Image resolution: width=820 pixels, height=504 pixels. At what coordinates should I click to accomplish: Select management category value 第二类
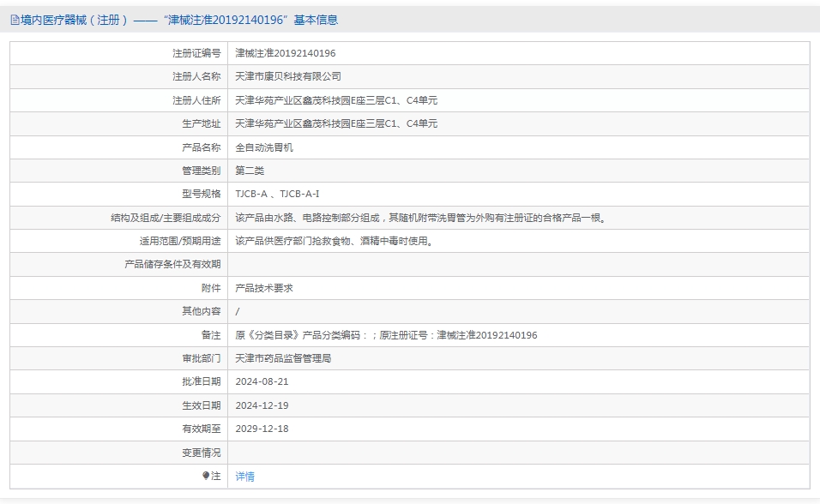click(250, 171)
